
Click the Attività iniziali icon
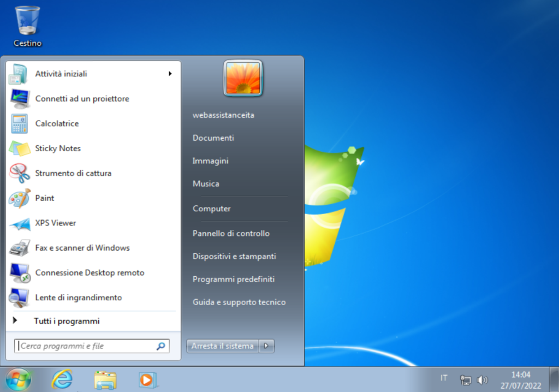pyautogui.click(x=18, y=74)
